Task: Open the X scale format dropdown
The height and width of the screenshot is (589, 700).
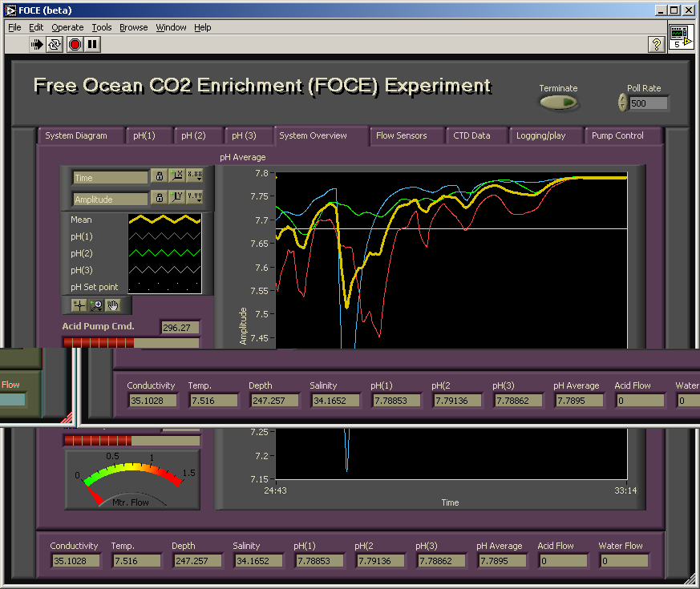Action: point(195,175)
